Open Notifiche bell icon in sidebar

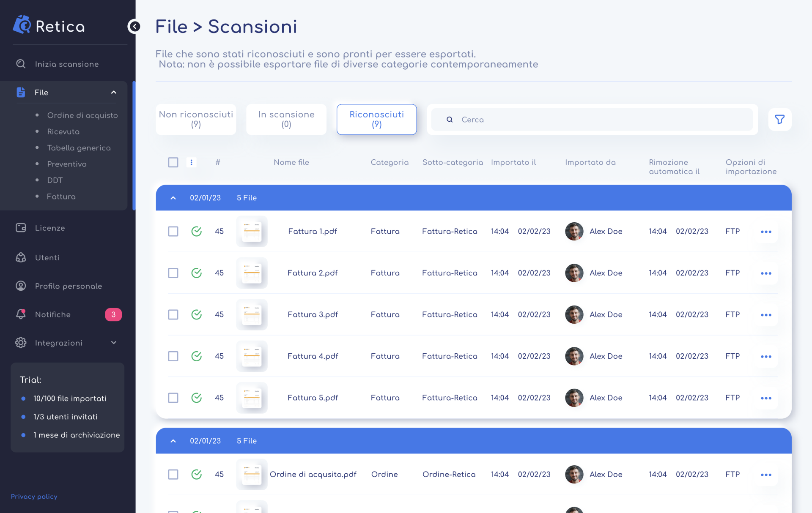pos(21,314)
